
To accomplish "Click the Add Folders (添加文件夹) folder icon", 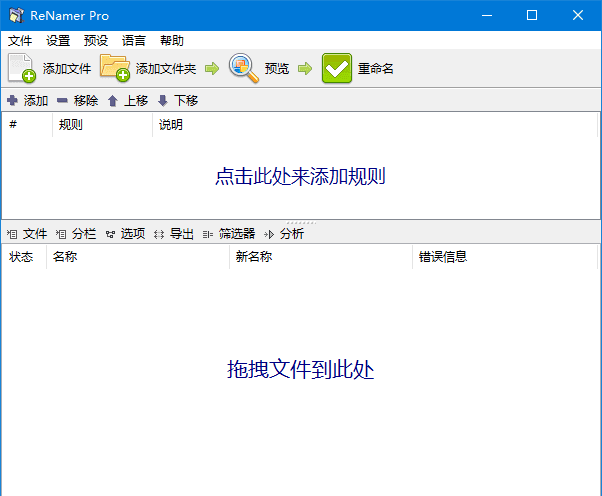I will pos(115,68).
